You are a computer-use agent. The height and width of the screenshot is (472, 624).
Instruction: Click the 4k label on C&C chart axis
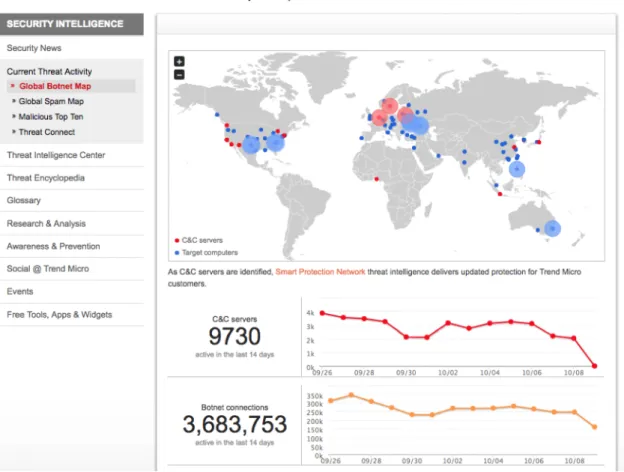click(310, 313)
